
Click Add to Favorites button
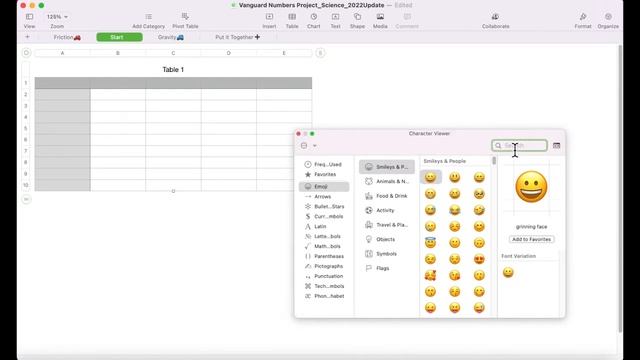click(531, 240)
